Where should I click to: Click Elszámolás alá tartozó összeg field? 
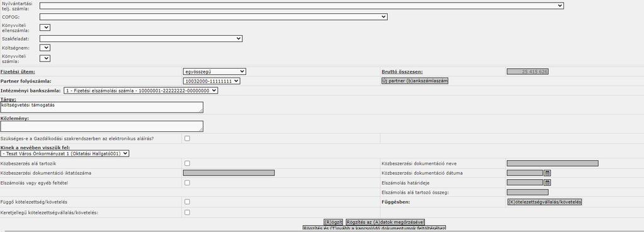tap(528, 192)
